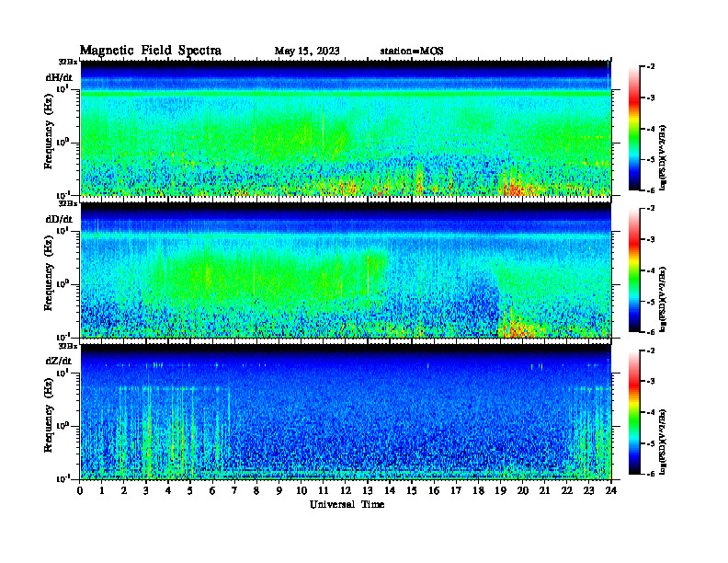Click the hour 7 tick label
The width and height of the screenshot is (728, 563).
(x=235, y=491)
